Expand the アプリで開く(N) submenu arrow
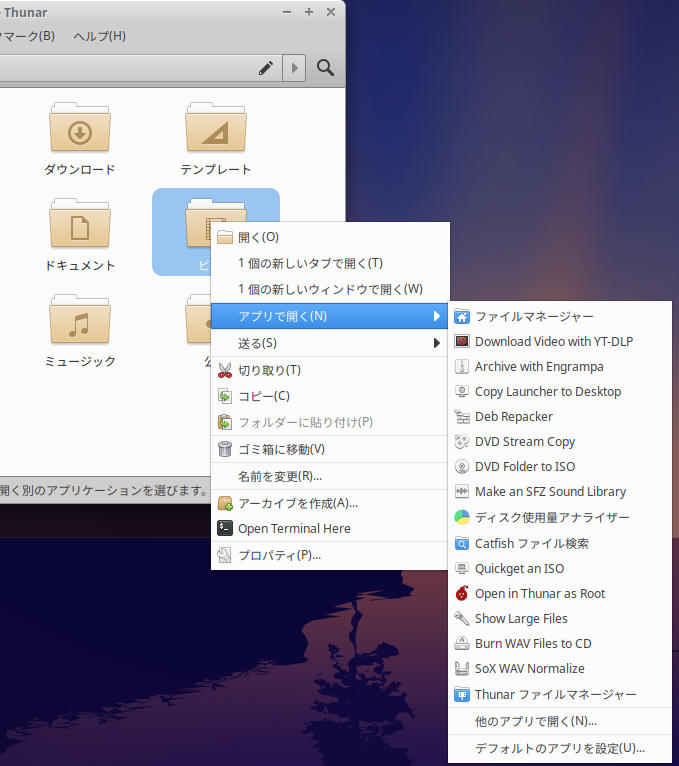679x766 pixels. [x=437, y=316]
